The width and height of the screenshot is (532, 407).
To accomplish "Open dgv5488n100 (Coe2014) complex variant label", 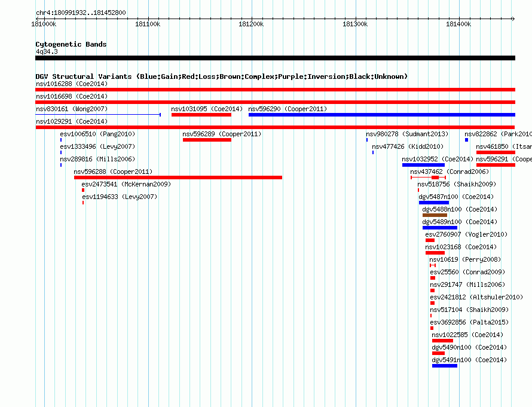I will (x=460, y=209).
